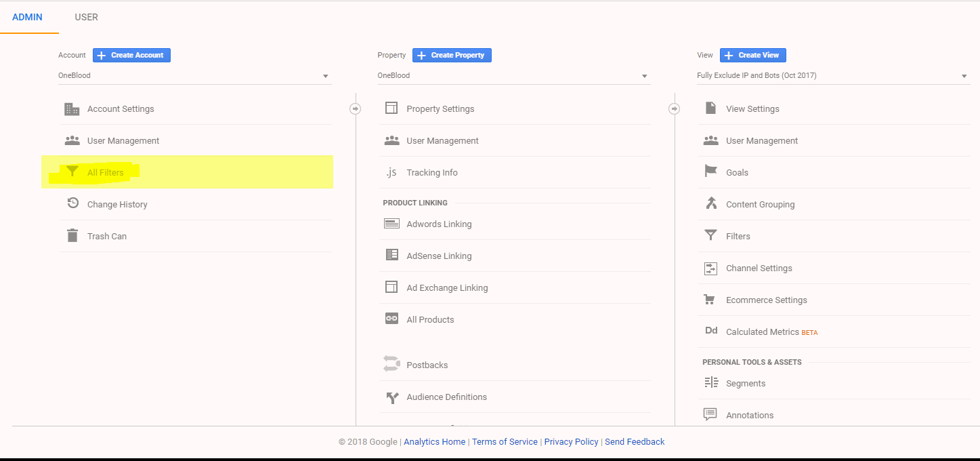Click the Goals flag icon
This screenshot has width=980, height=461.
tap(710, 172)
